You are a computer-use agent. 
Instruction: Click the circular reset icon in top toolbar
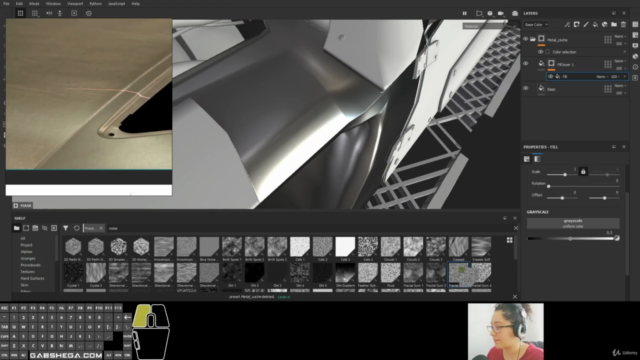click(x=89, y=13)
